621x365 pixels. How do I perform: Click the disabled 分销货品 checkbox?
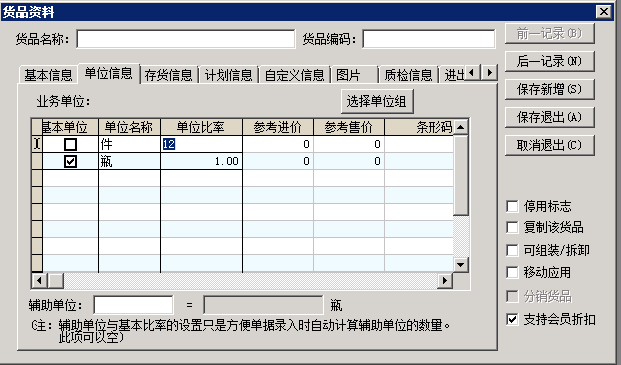coord(512,296)
